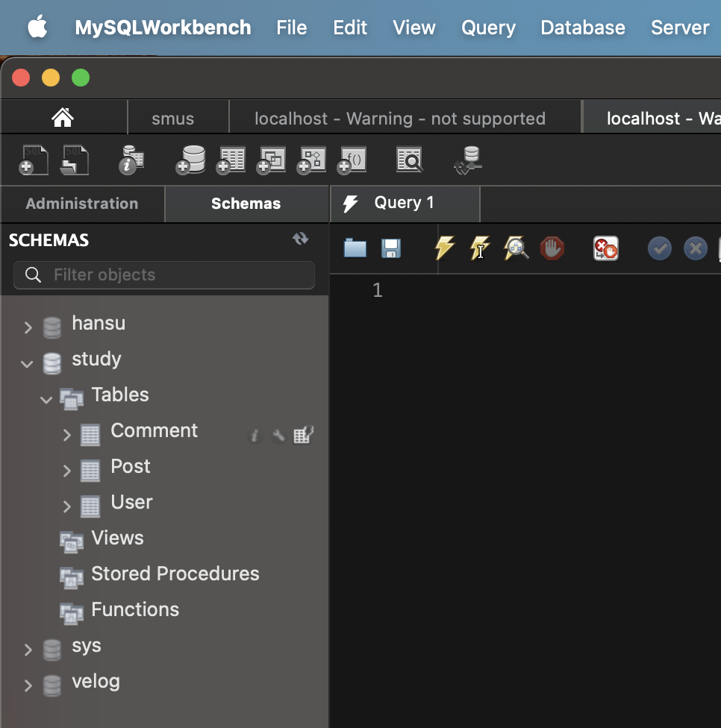The image size is (721, 728).
Task: Open Comment table data grid icon
Action: [303, 435]
